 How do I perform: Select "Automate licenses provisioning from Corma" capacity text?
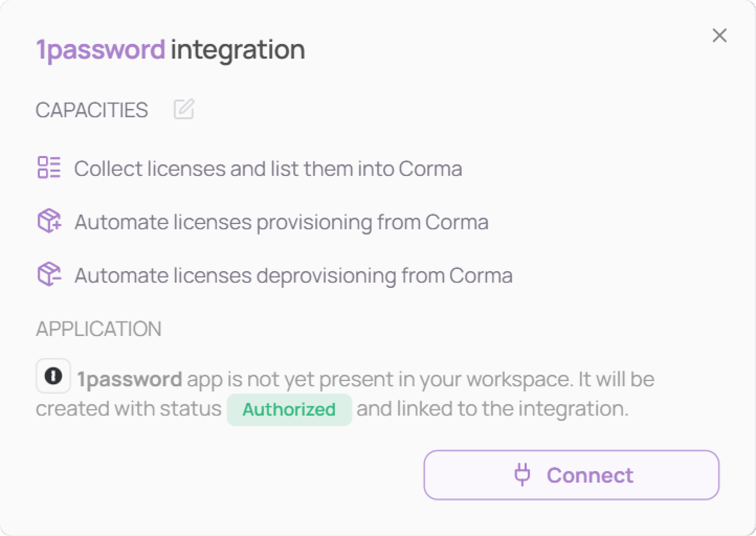(281, 222)
